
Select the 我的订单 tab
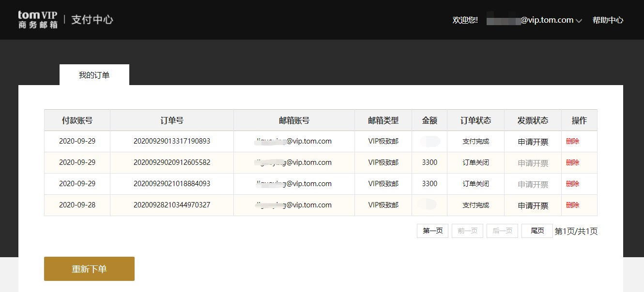tap(94, 75)
